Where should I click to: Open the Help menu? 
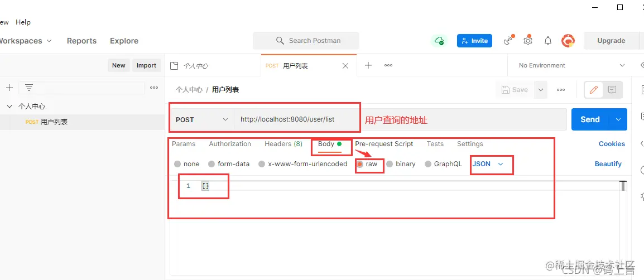tap(23, 22)
